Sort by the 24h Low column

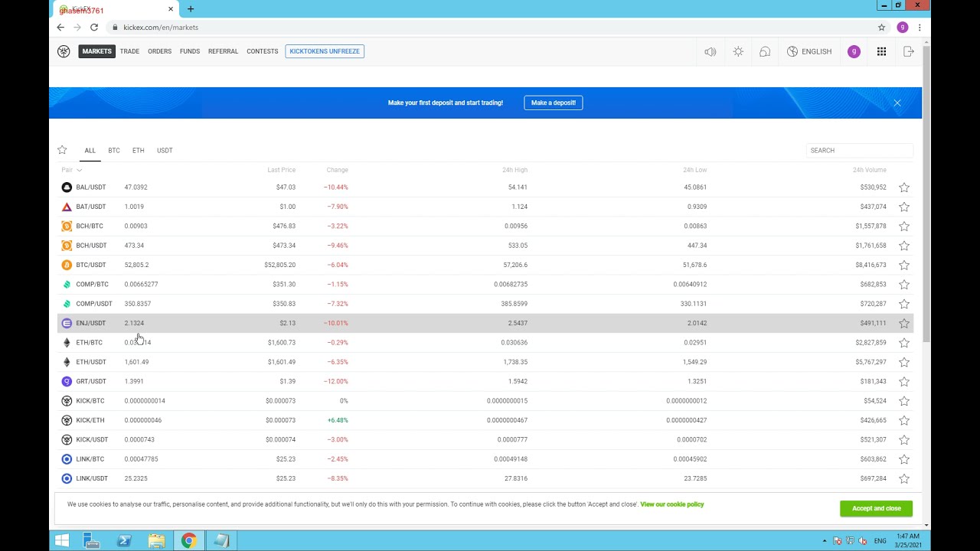[x=694, y=170]
